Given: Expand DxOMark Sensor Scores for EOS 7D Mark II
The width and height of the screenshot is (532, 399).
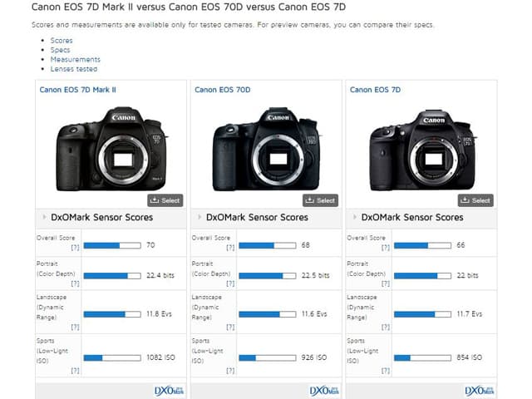Looking at the screenshot, I should [43, 218].
